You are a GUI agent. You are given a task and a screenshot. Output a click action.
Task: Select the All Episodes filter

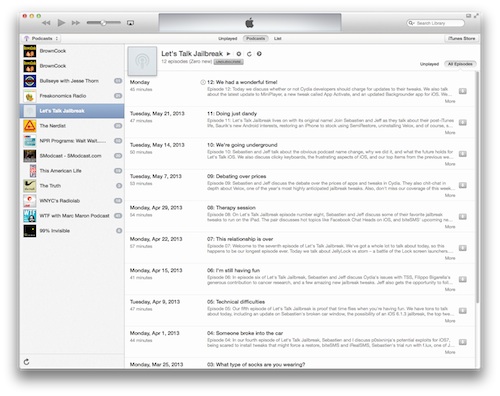point(460,64)
